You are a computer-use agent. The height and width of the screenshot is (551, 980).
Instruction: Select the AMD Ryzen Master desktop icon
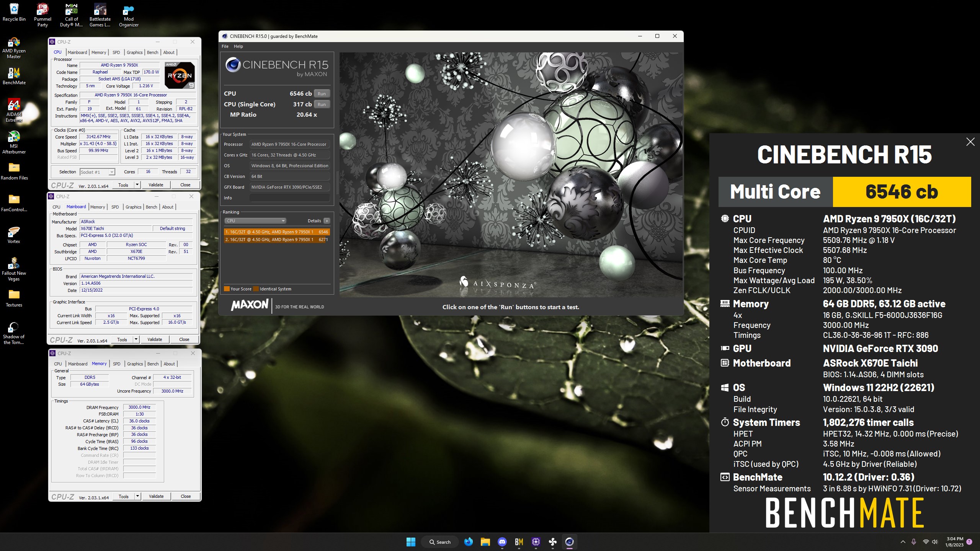(x=14, y=48)
